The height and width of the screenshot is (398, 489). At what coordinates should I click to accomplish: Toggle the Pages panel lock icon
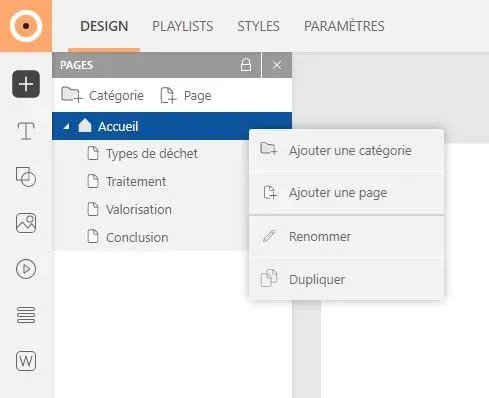coord(246,65)
